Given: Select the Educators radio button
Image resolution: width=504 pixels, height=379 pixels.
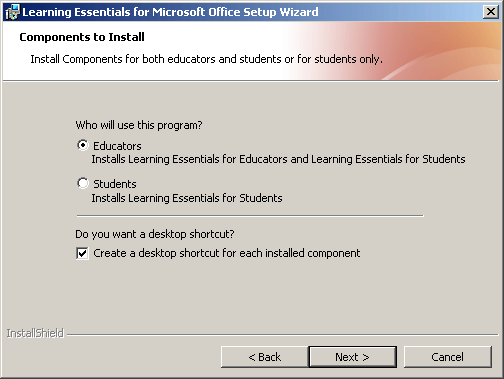Looking at the screenshot, I should [x=83, y=145].
